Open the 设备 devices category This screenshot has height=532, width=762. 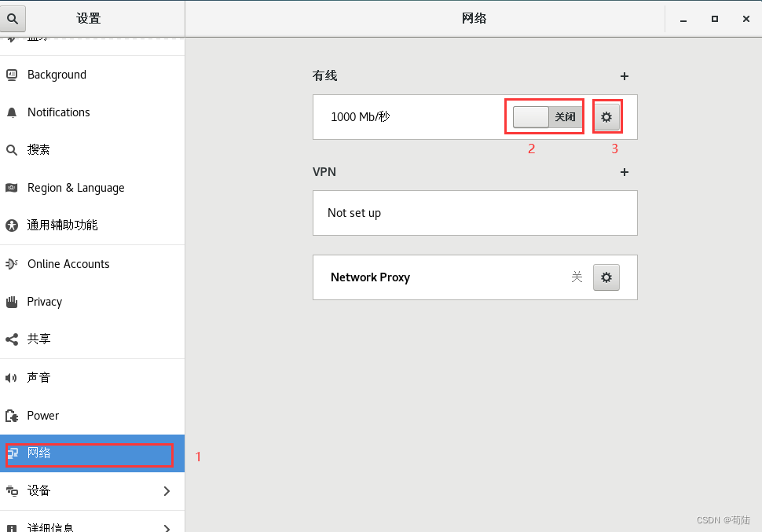pyautogui.click(x=93, y=490)
